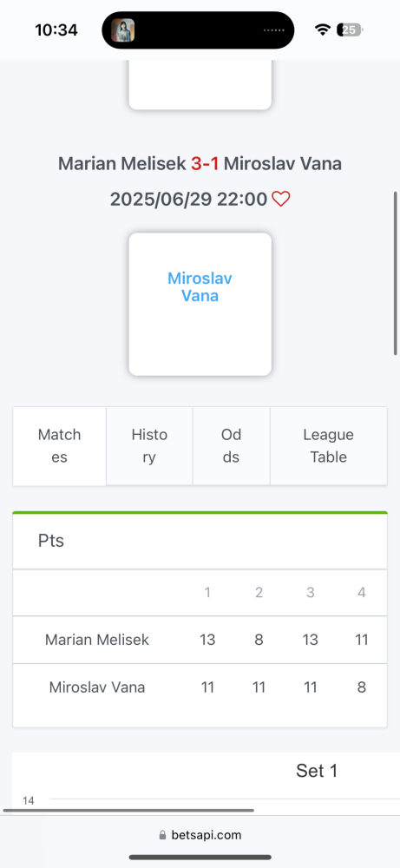Tap the 10:34 status bar clock
This screenshot has height=868, width=400.
[56, 30]
